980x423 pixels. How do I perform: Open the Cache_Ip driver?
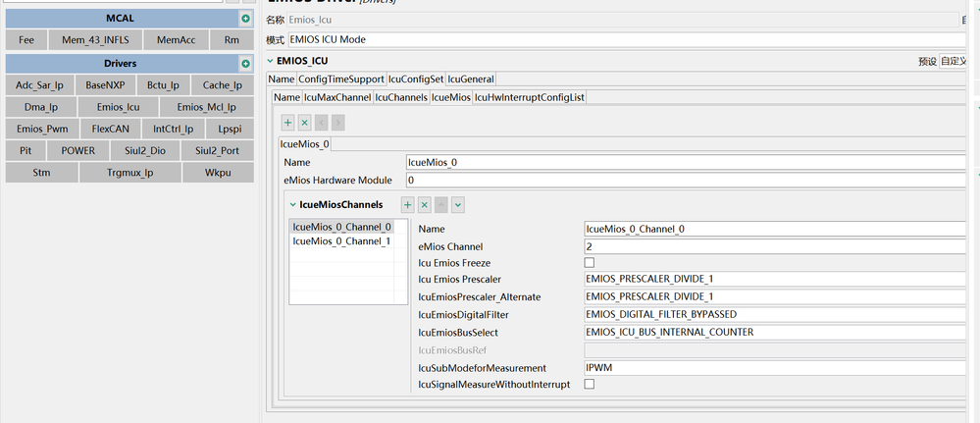tap(223, 85)
